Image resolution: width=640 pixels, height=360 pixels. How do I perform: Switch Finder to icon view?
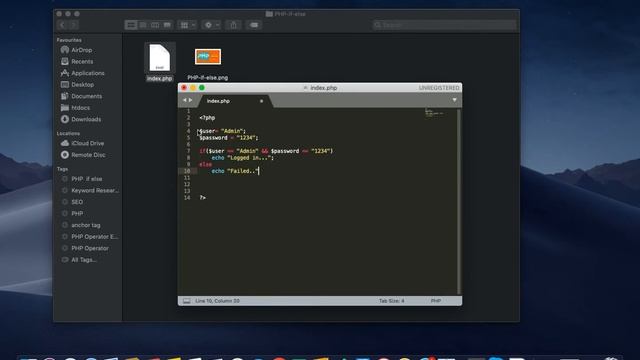coord(131,25)
